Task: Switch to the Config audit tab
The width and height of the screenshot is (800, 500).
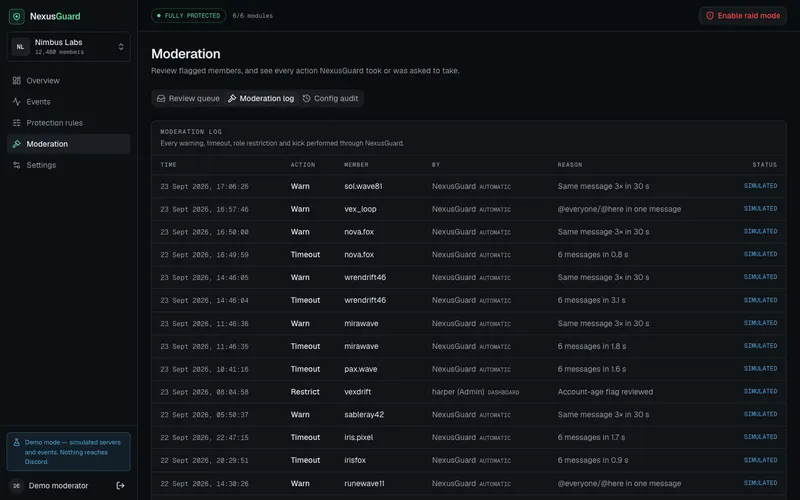Action: click(330, 98)
